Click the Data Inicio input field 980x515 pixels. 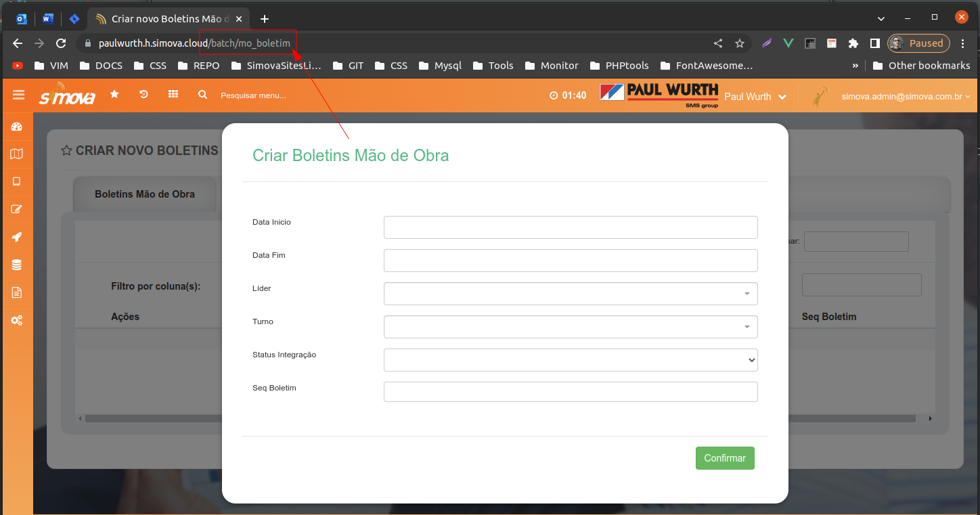[x=570, y=227]
